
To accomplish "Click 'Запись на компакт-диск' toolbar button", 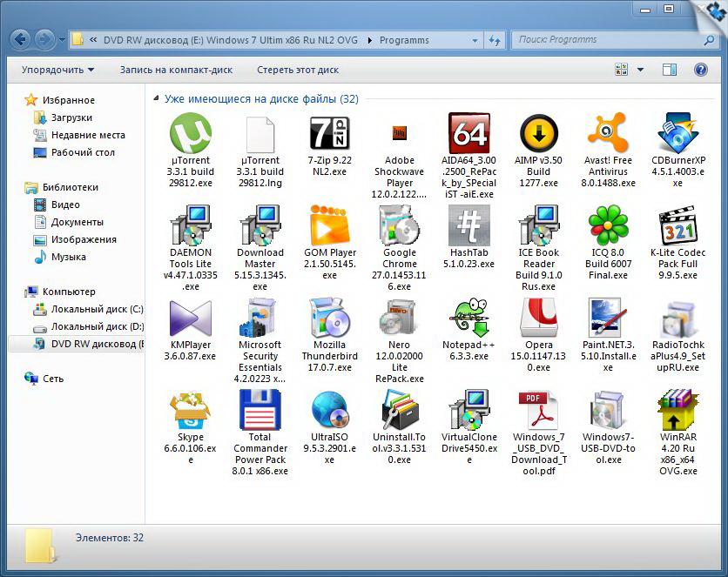I will pyautogui.click(x=176, y=70).
